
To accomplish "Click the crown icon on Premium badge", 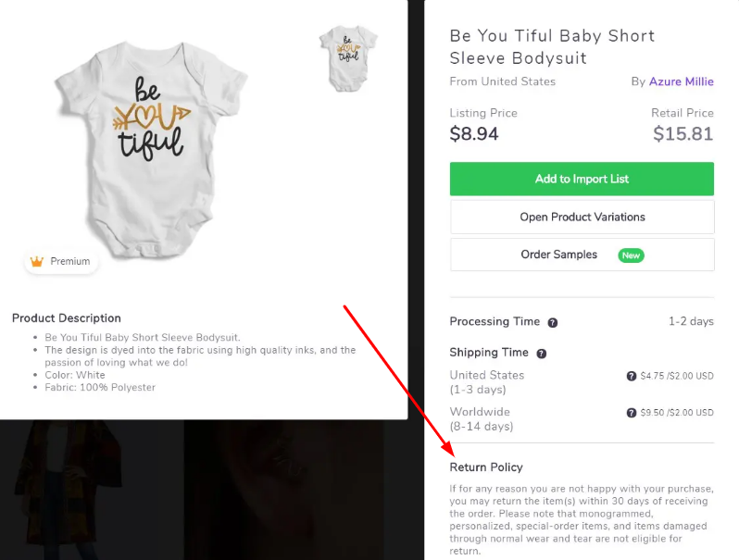I will pyautogui.click(x=37, y=262).
